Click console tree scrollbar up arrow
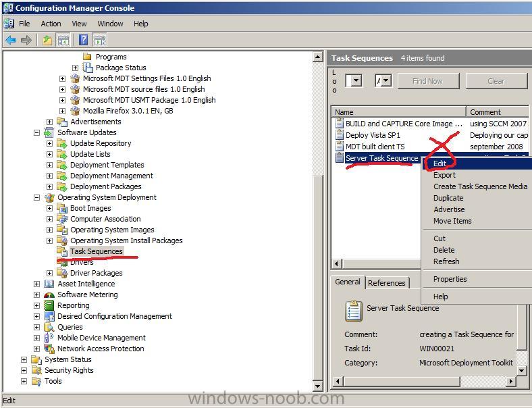532x408 pixels. pos(317,57)
